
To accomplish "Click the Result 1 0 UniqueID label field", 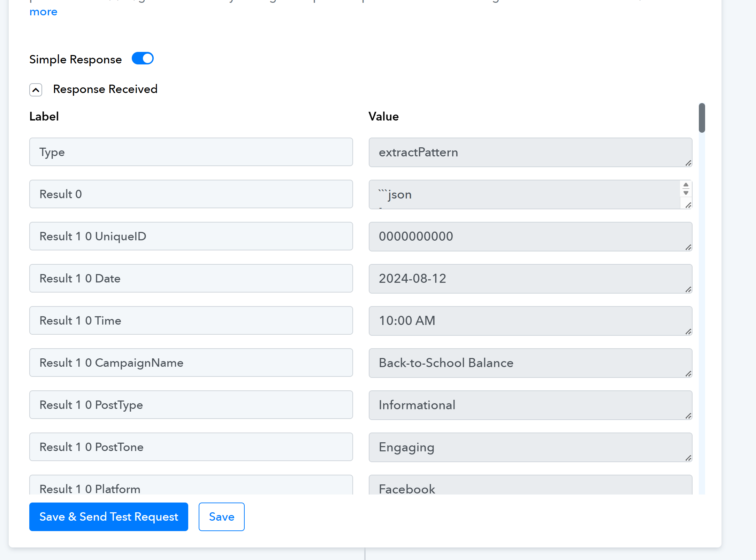I will 191,236.
